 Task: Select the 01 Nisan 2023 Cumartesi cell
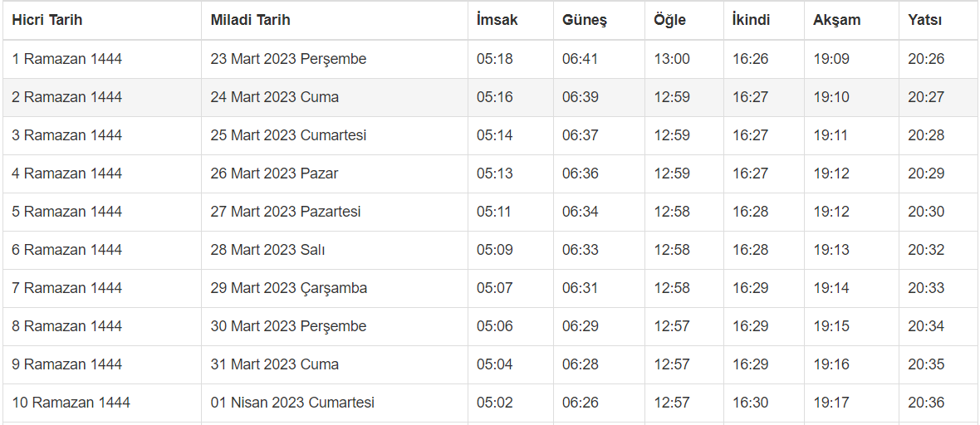(x=292, y=403)
